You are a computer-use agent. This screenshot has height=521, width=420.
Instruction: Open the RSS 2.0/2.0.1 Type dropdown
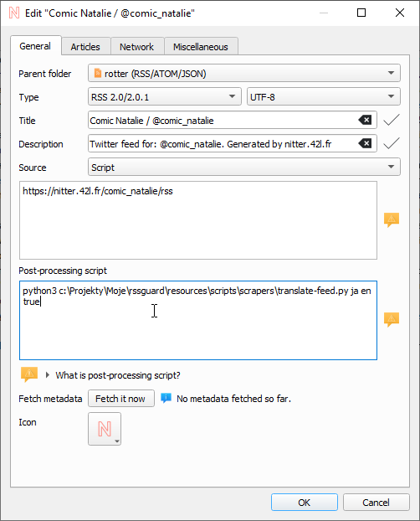click(165, 96)
